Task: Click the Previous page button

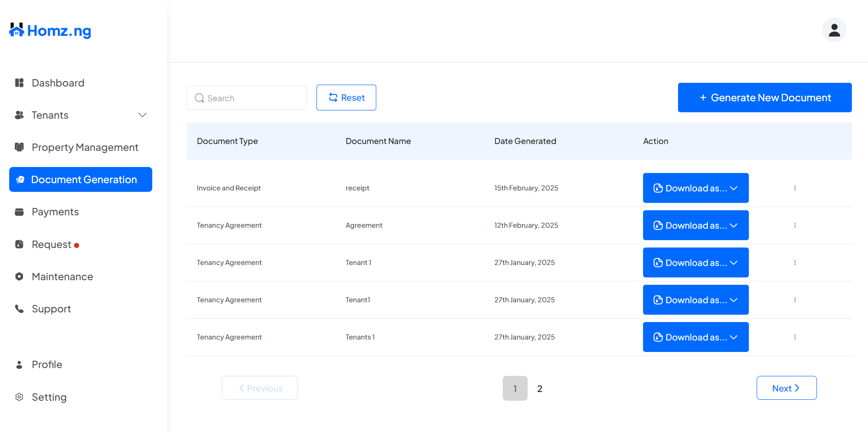Action: pyautogui.click(x=260, y=388)
